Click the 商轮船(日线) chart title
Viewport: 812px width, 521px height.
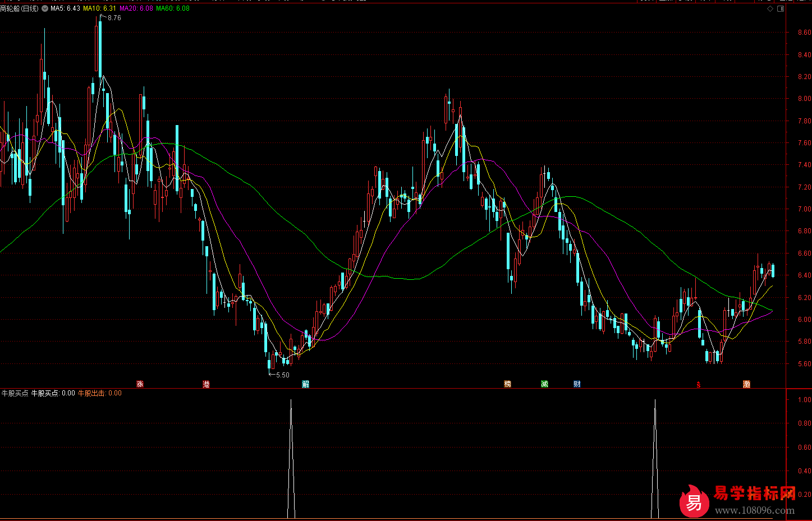20,9
